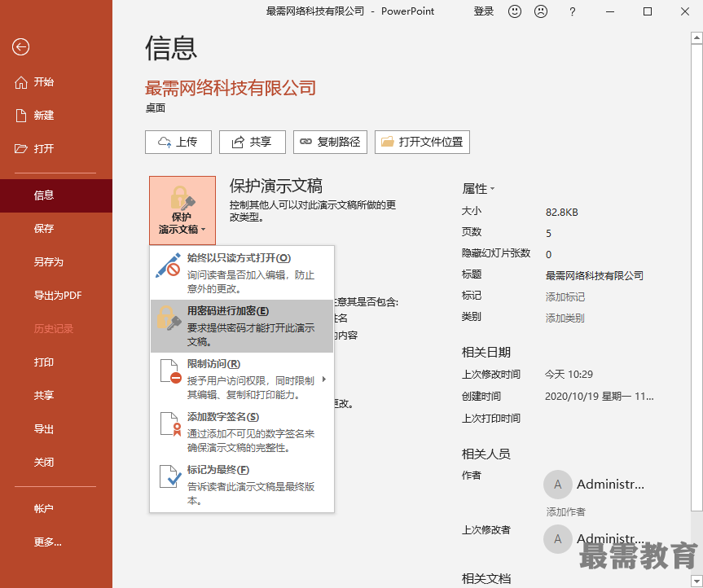Screen dimensions: 703x588
Task: Click the mark-as-final checkmark document icon
Action: (x=170, y=476)
